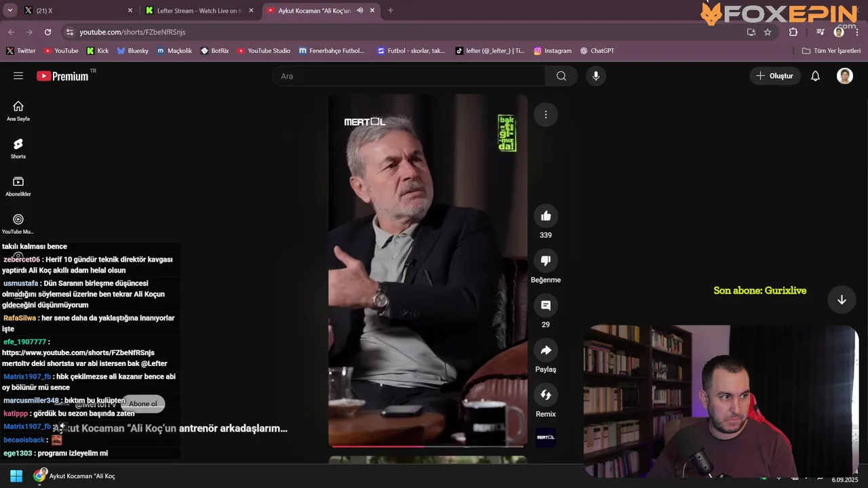Reload the page
The image size is (868, 488).
(47, 32)
